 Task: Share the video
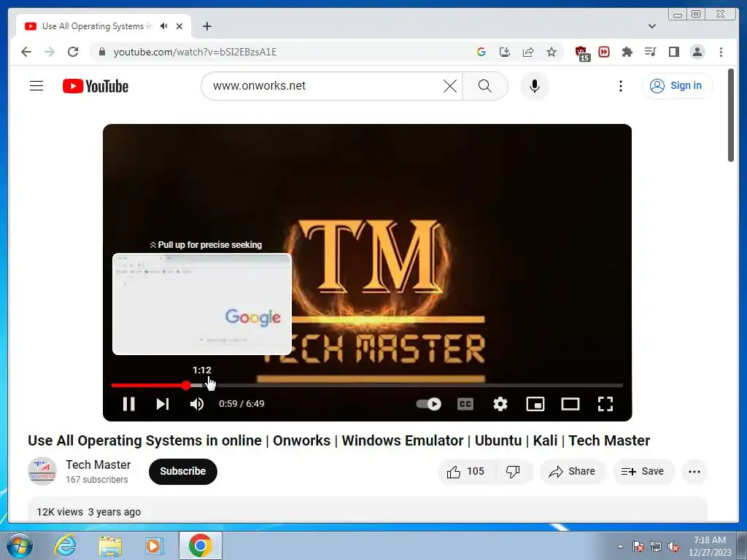(x=572, y=472)
